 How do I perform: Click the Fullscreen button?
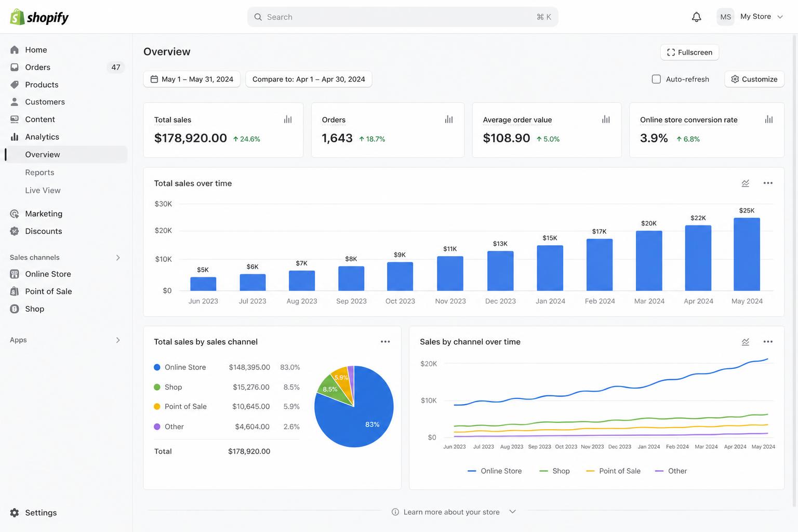tap(689, 52)
